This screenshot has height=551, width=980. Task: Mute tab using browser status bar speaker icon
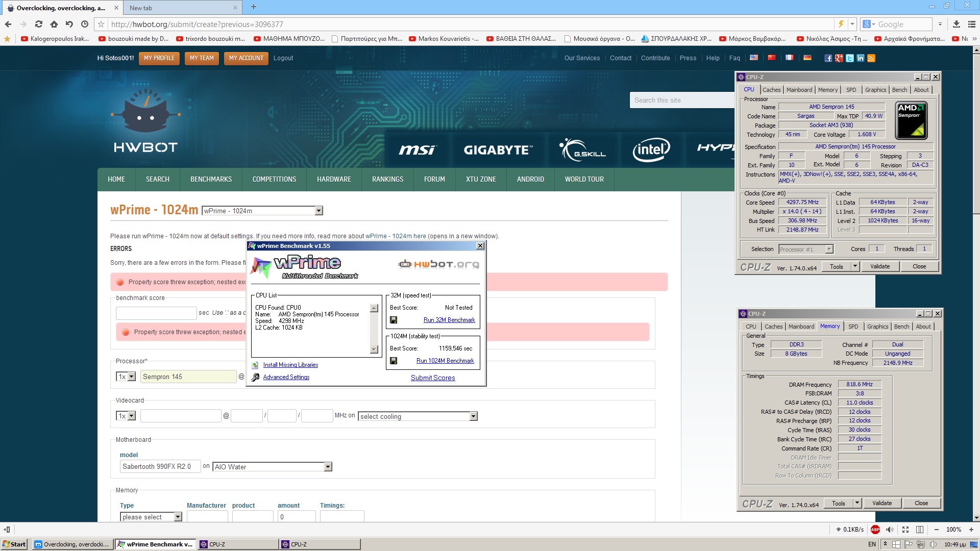click(x=890, y=529)
